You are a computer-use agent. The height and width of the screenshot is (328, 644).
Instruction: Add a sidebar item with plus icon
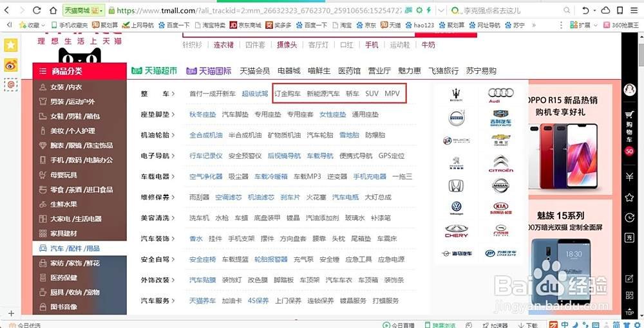[11, 313]
